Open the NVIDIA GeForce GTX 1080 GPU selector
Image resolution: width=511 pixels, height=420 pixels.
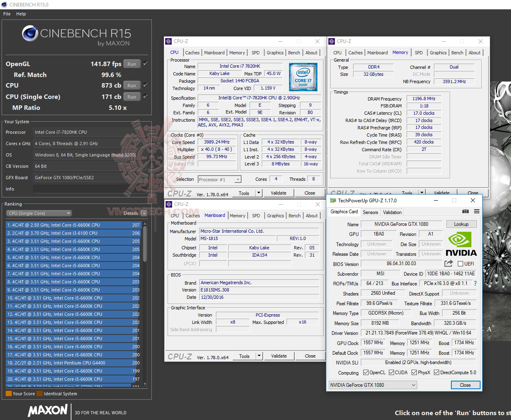(x=373, y=385)
